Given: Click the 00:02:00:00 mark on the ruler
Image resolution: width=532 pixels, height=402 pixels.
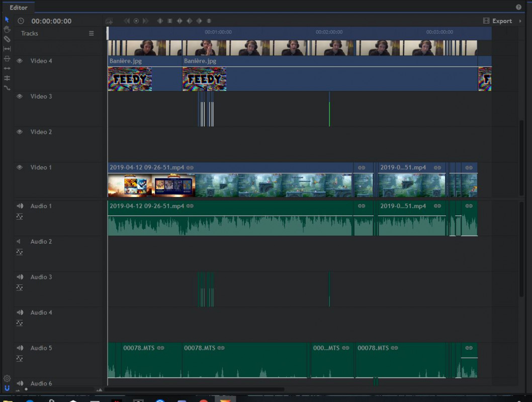Looking at the screenshot, I should pos(329,32).
